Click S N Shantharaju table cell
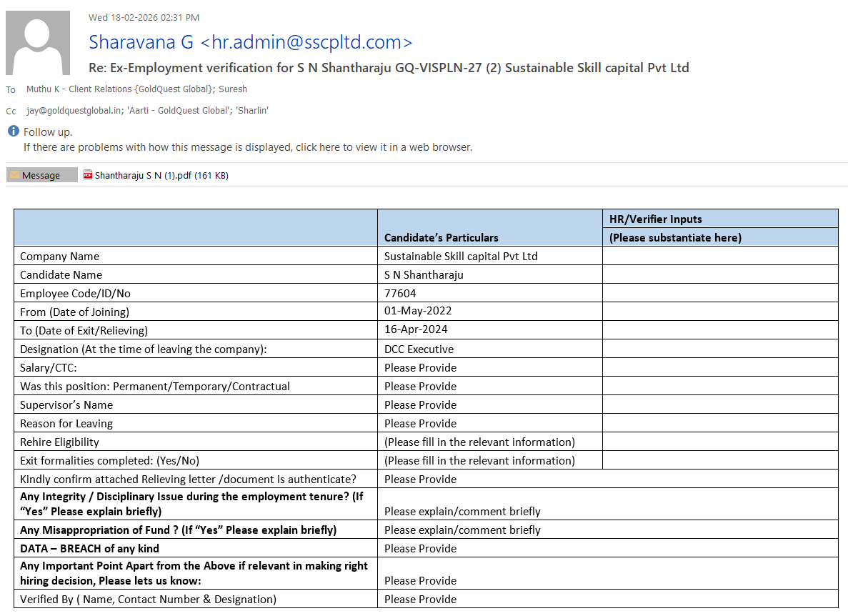Screen dimensions: 848x616 490,274
